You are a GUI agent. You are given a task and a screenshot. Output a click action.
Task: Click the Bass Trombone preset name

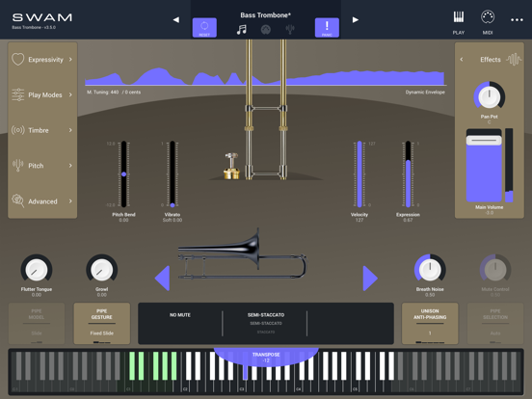pos(266,15)
